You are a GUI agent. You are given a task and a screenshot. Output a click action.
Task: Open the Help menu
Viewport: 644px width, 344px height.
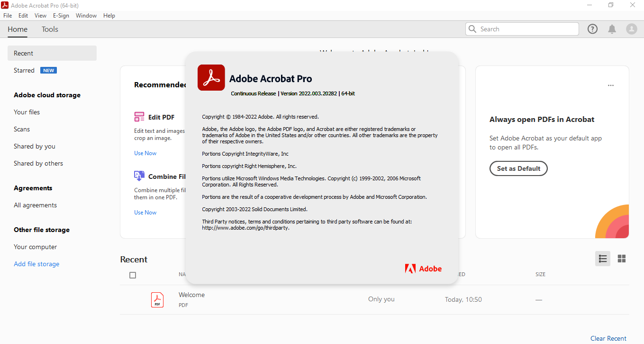click(109, 16)
